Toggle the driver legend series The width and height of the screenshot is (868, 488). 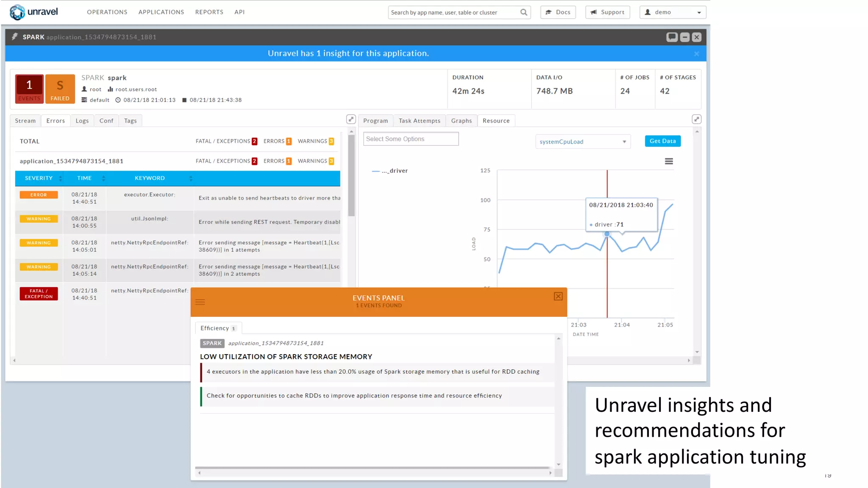pos(390,171)
